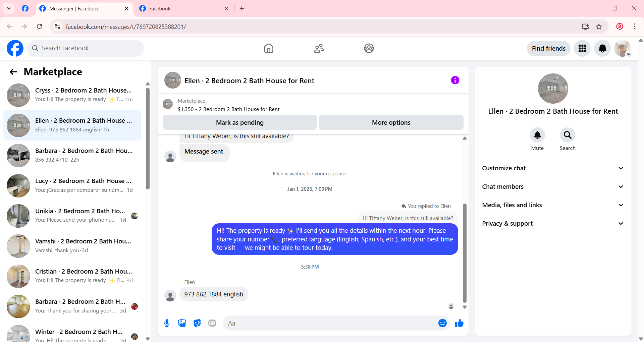This screenshot has height=342, width=644.
Task: Expand Customize chat section
Action: (x=553, y=168)
